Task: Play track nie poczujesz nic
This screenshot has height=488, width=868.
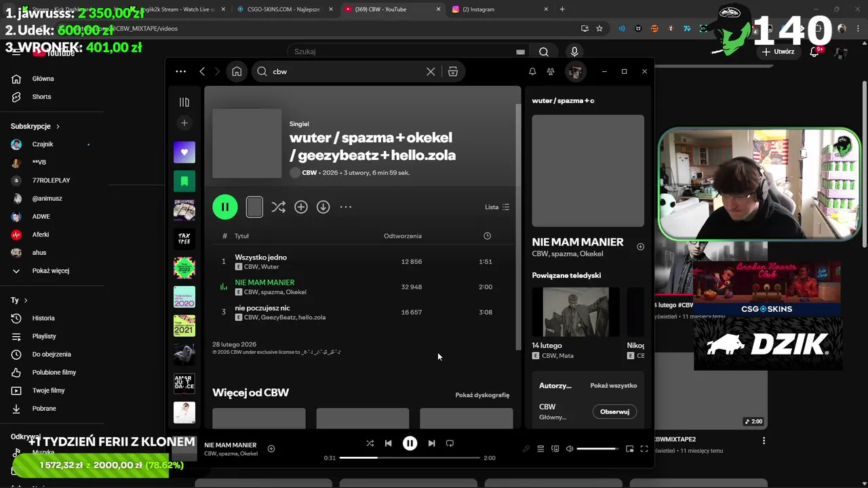Action: point(363,312)
